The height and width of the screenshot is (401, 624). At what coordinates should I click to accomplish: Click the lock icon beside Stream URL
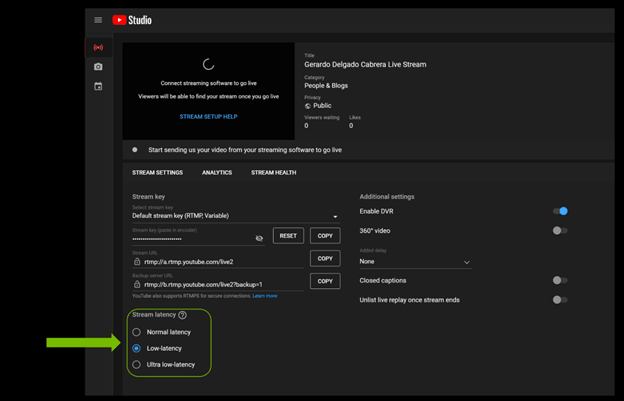point(137,262)
